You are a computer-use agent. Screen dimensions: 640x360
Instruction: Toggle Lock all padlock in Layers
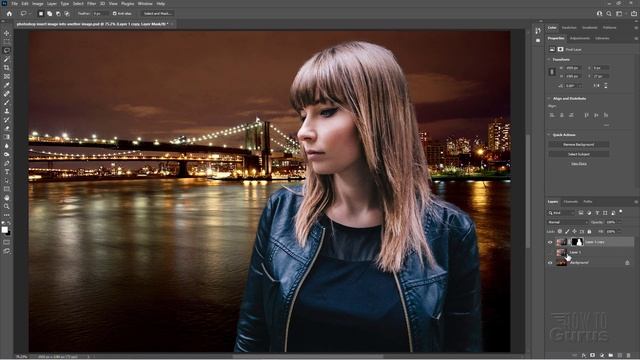click(589, 231)
